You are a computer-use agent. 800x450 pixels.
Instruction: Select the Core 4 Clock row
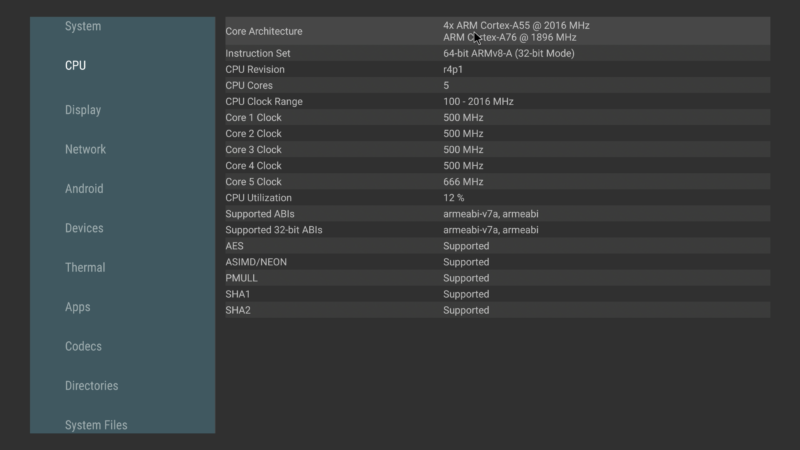pos(497,166)
